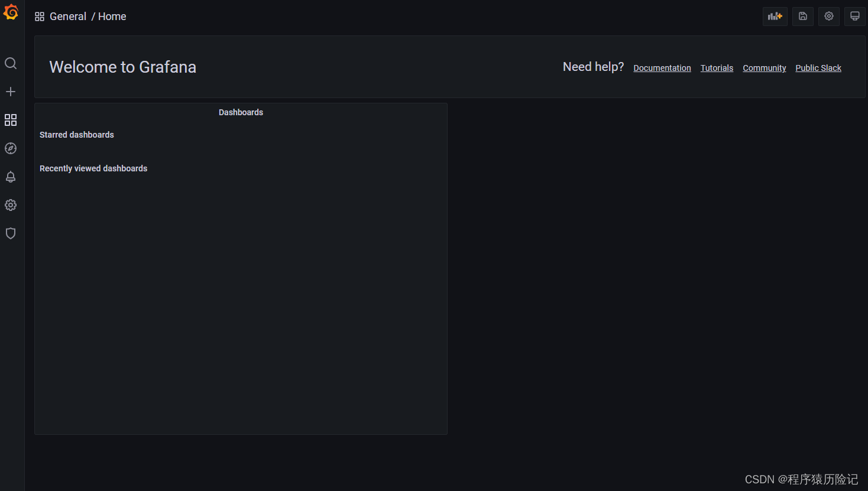This screenshot has width=868, height=491.
Task: Click the Starred dashboards heading
Action: (77, 135)
